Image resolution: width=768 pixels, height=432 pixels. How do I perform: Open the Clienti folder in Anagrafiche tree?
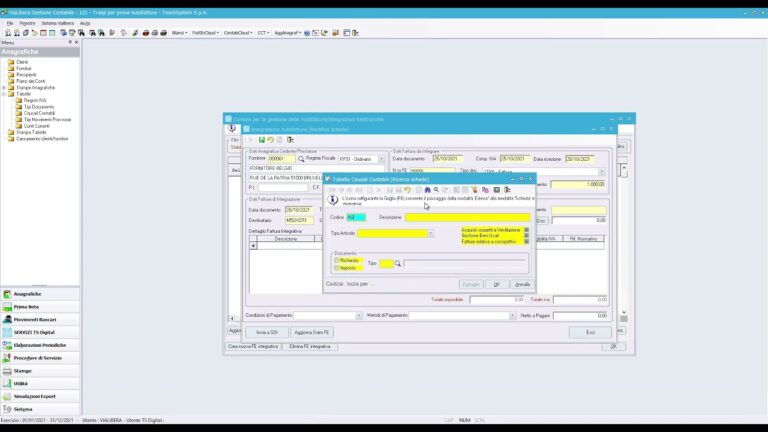coord(22,61)
